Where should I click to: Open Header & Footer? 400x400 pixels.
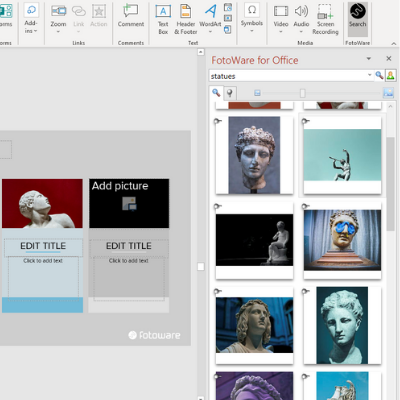pyautogui.click(x=186, y=19)
